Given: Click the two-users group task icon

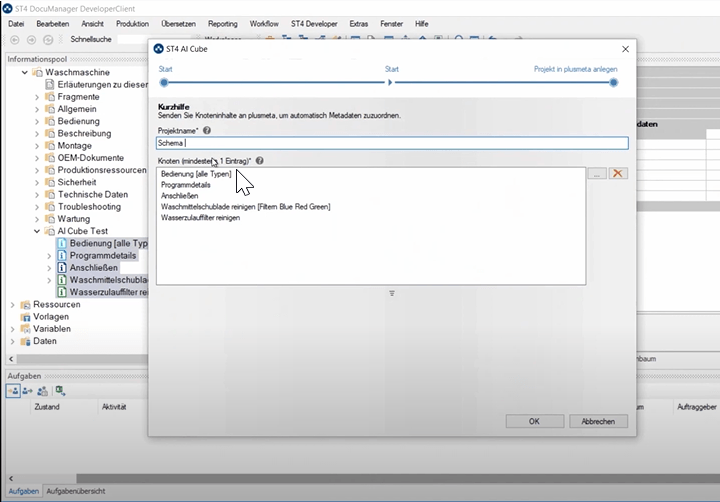Looking at the screenshot, I should click(42, 391).
